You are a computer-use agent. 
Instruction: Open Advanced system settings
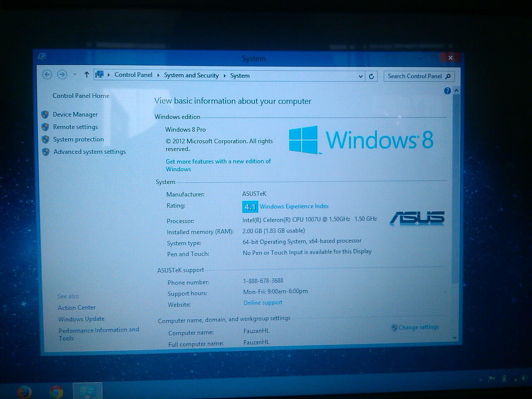pyautogui.click(x=90, y=152)
